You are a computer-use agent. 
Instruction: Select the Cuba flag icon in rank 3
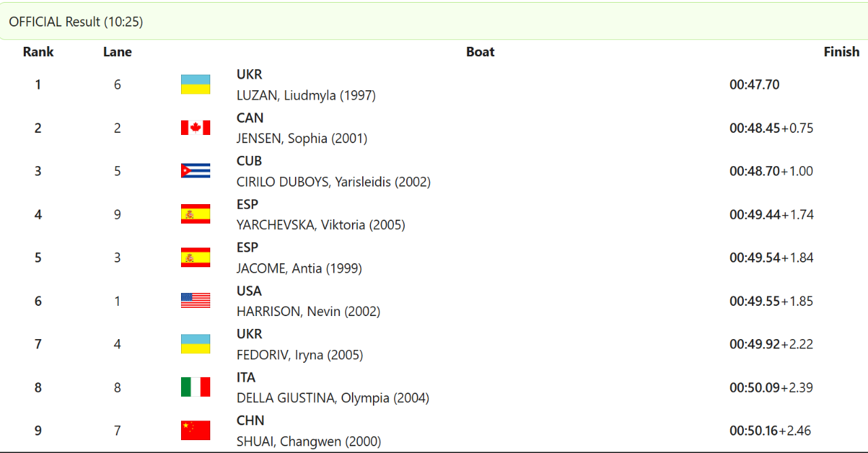[x=195, y=171]
